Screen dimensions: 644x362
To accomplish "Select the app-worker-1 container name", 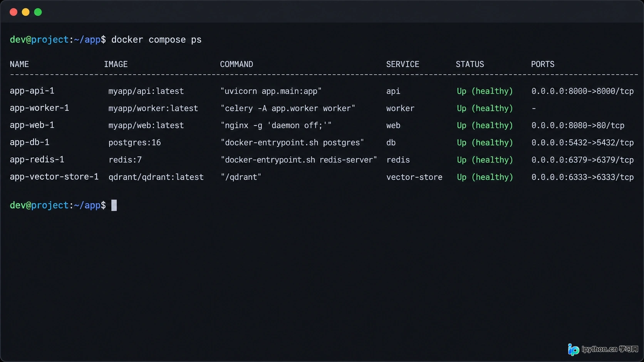I will click(x=39, y=108).
